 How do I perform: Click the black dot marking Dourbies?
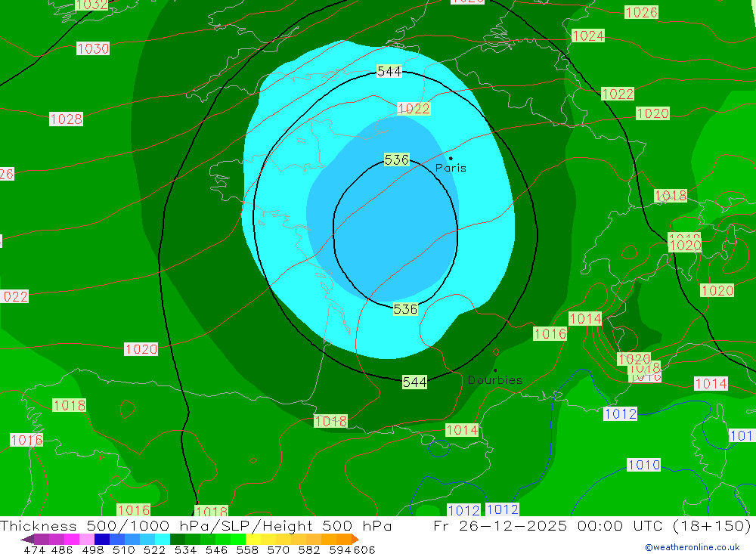tap(495, 370)
